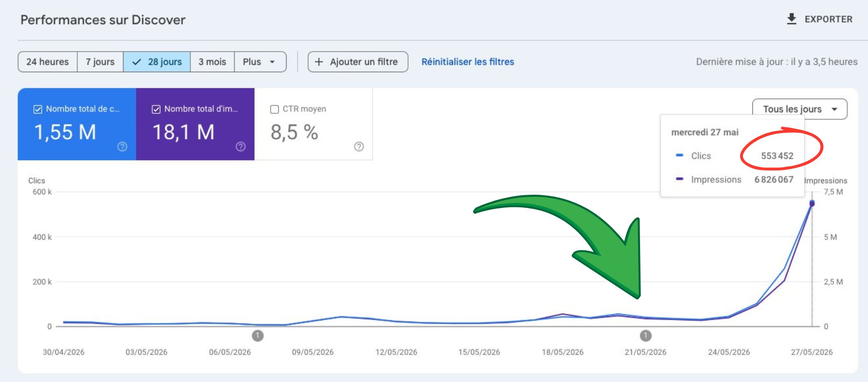
Task: Click the 09/05/2026 axis date label
Action: [x=313, y=352]
